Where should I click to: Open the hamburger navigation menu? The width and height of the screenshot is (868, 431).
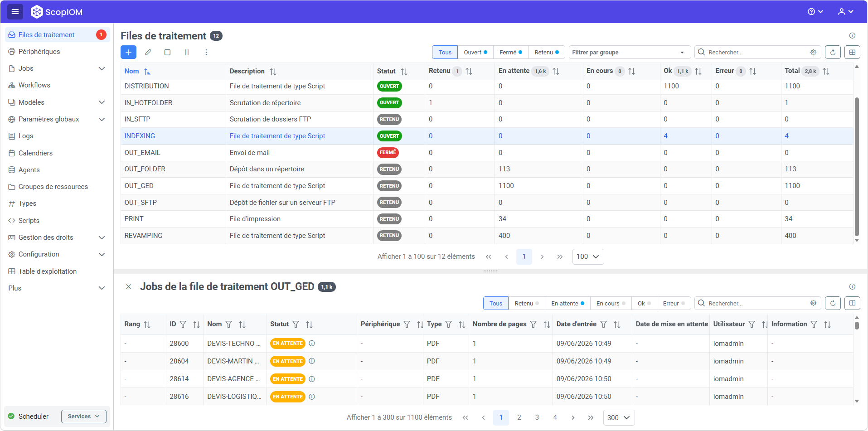click(x=15, y=12)
